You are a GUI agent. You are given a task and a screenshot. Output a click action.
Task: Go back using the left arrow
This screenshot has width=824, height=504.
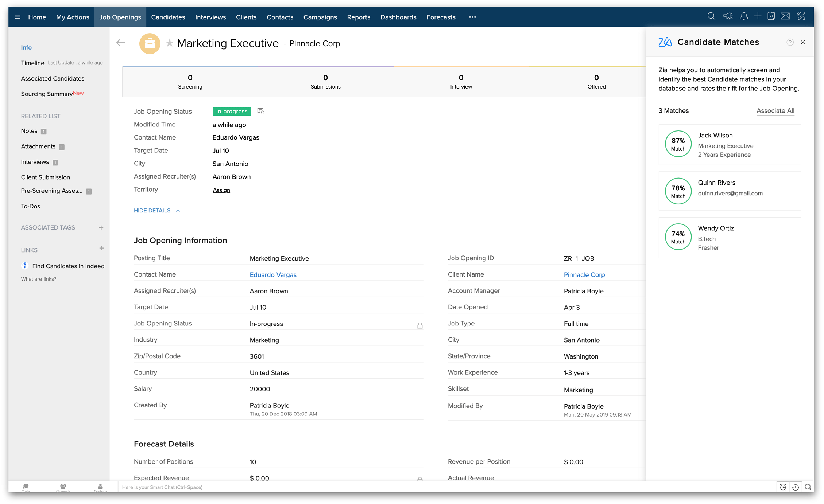tap(121, 43)
